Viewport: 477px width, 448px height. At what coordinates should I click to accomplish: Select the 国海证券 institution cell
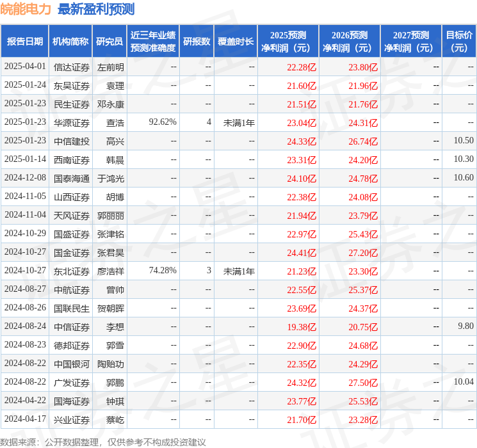point(72,401)
